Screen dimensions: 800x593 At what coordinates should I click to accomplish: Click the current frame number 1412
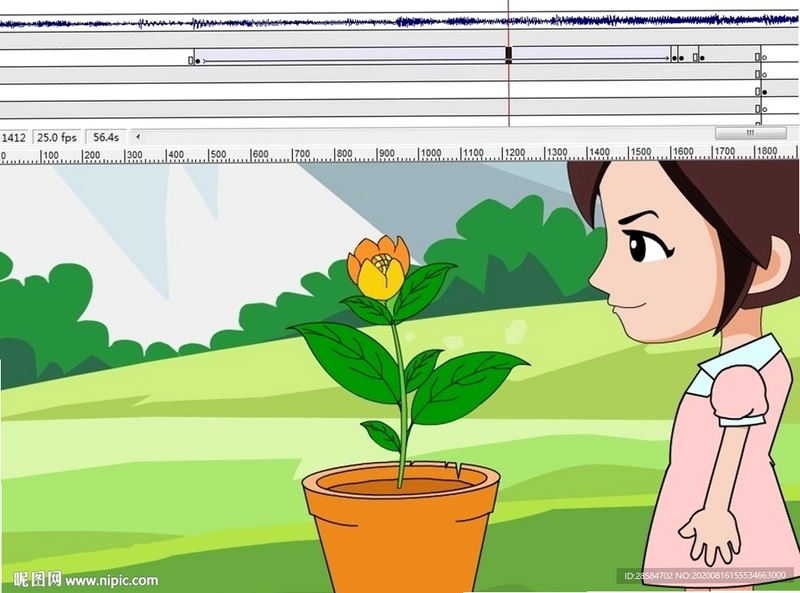click(x=14, y=138)
